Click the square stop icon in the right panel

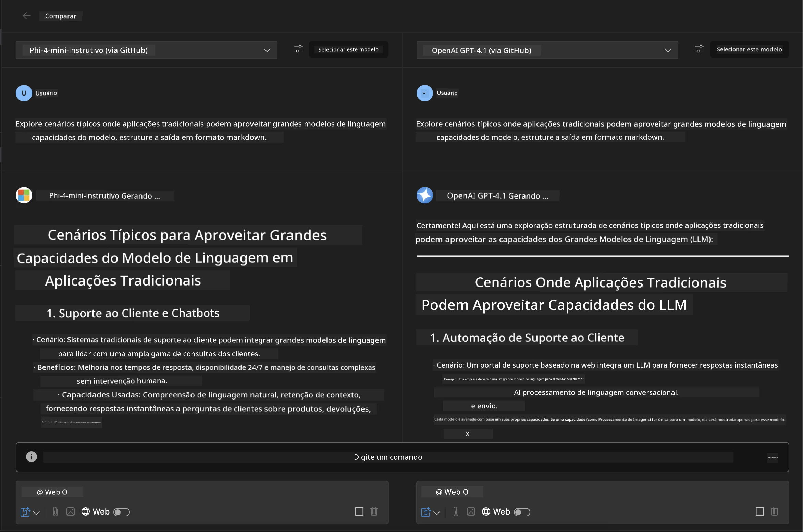(760, 511)
